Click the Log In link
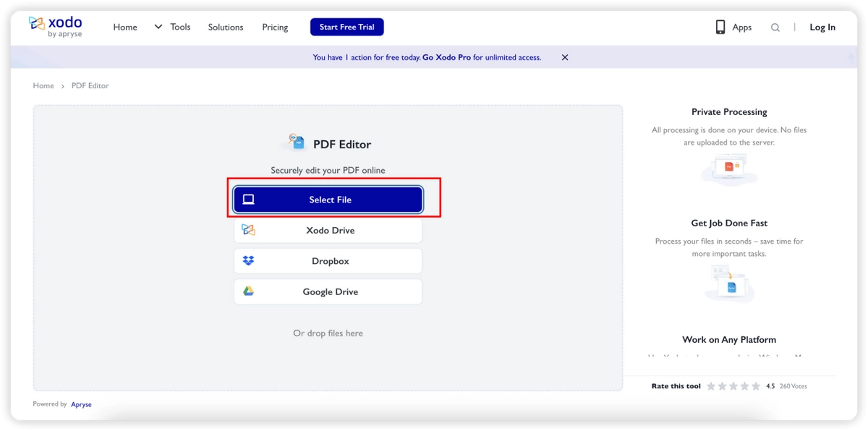868x431 pixels. click(x=822, y=27)
